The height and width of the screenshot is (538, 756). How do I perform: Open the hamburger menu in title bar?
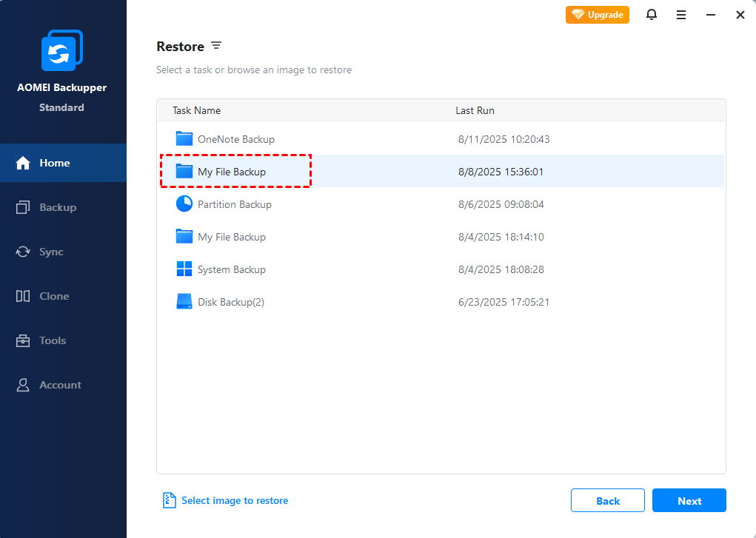pyautogui.click(x=681, y=15)
